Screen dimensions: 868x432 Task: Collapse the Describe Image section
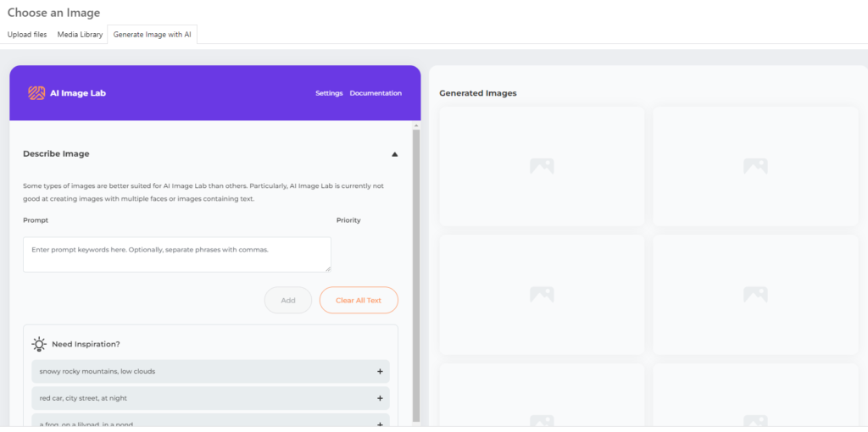(395, 154)
